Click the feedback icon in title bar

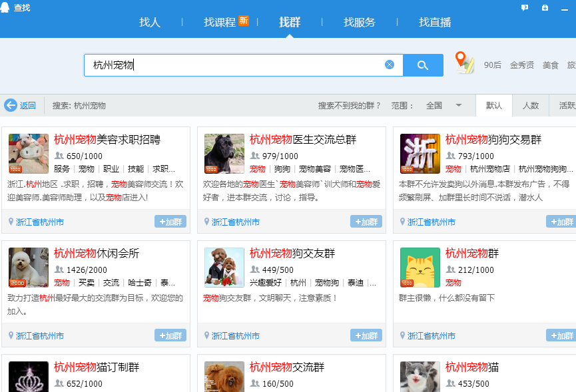click(x=525, y=7)
